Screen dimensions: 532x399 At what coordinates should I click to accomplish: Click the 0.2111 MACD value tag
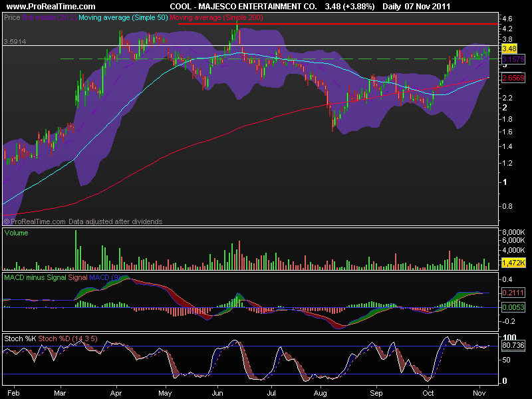(513, 293)
